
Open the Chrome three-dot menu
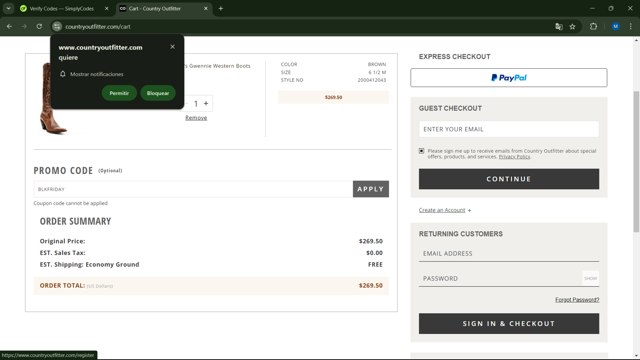[631, 27]
